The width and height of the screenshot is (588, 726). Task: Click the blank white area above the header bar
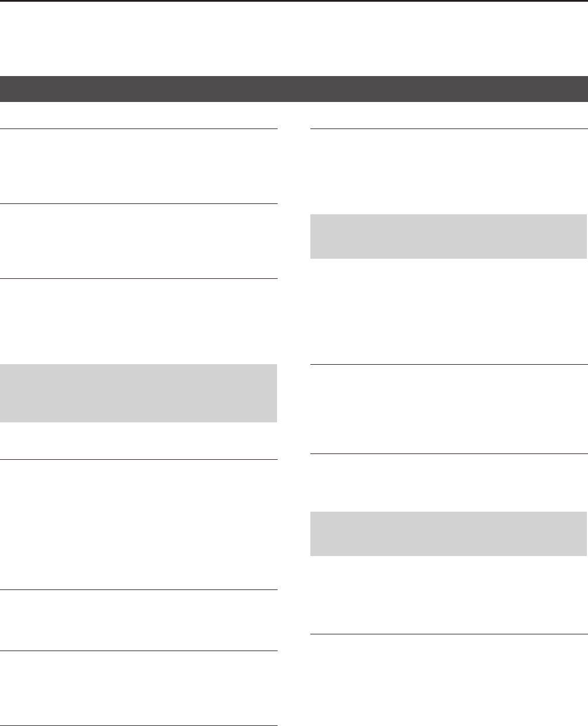tap(294, 39)
